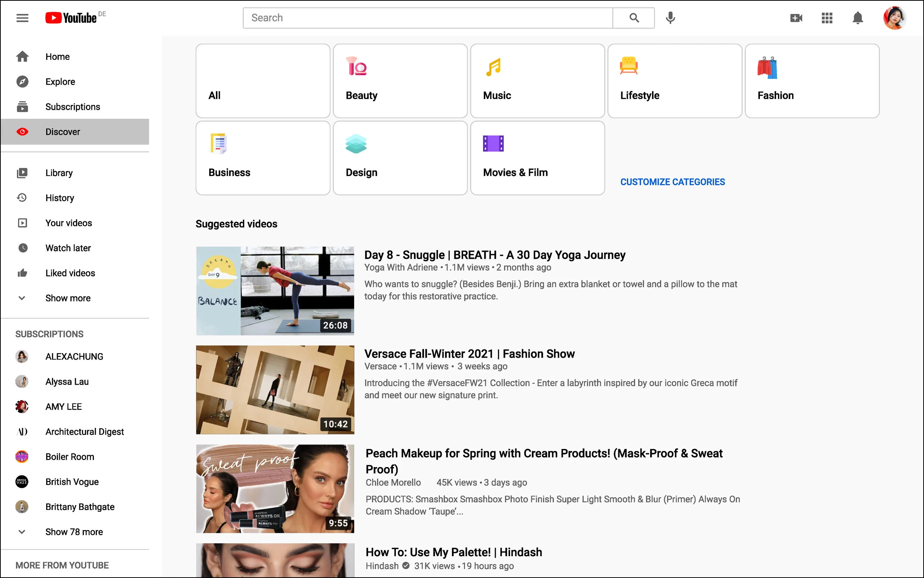Click the voice search microphone icon

coord(670,18)
